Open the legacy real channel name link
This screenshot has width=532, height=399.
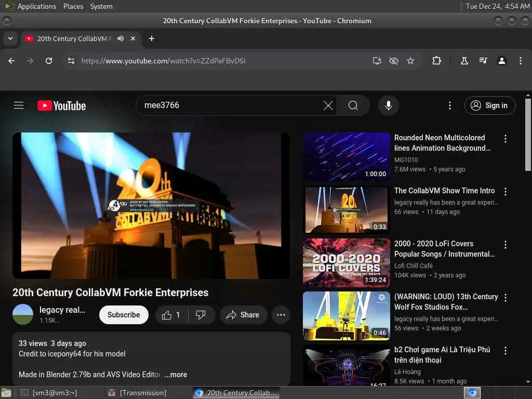(x=62, y=310)
